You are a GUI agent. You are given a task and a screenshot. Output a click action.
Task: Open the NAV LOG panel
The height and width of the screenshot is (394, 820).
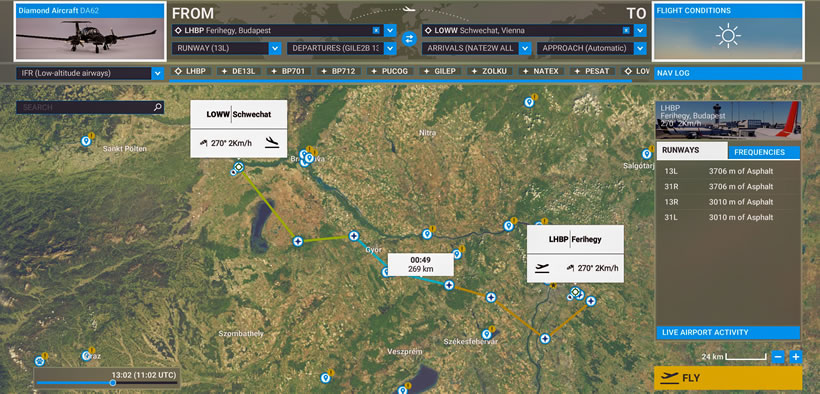pyautogui.click(x=728, y=73)
